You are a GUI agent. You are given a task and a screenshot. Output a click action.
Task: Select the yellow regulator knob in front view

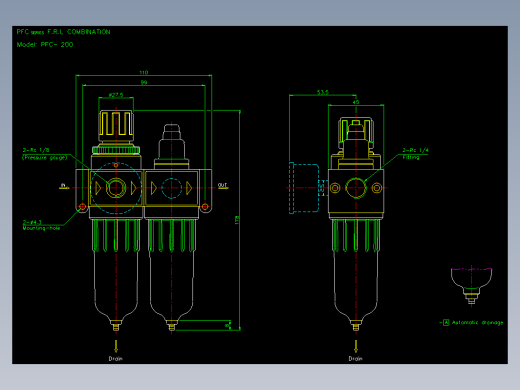pos(116,126)
